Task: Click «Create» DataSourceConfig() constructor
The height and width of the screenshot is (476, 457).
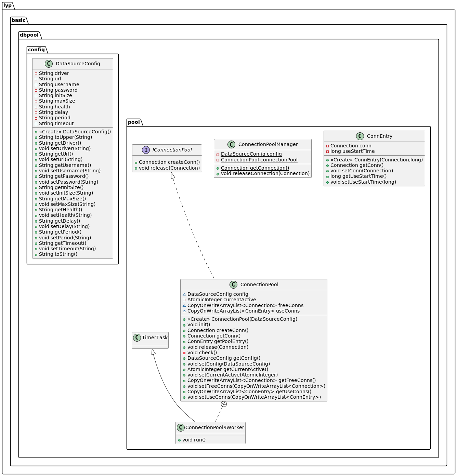Action: pos(75,132)
